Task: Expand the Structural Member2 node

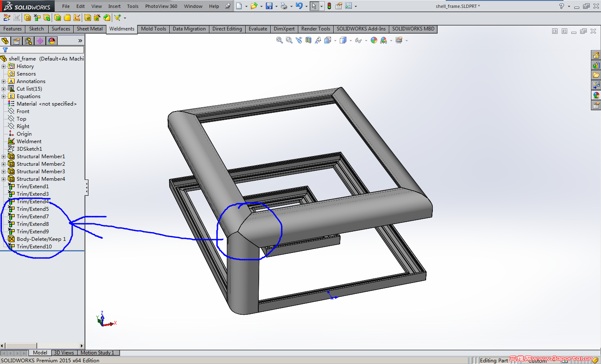Action: click(x=4, y=164)
